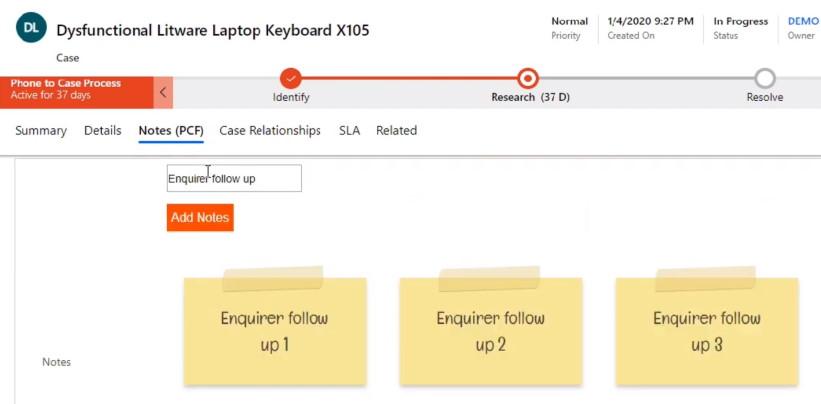Viewport: 821px width, 404px height.
Task: Collapse the Phone to Case Process chevron
Action: (163, 93)
